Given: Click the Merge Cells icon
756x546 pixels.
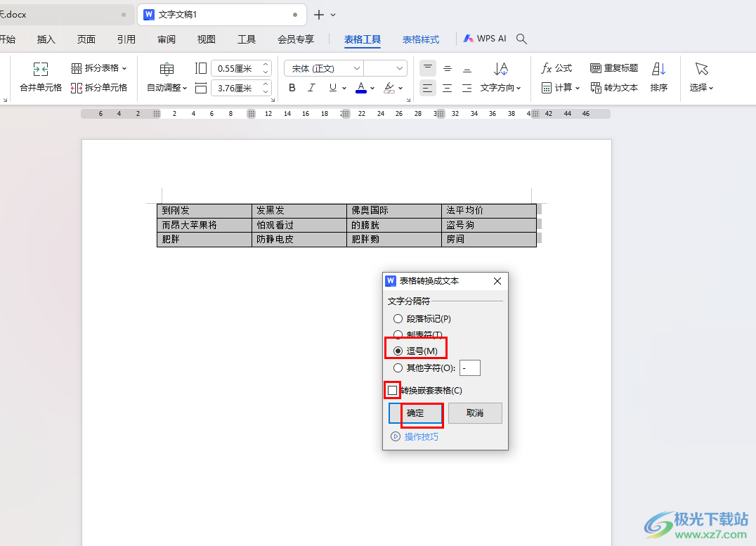Looking at the screenshot, I should point(41,69).
